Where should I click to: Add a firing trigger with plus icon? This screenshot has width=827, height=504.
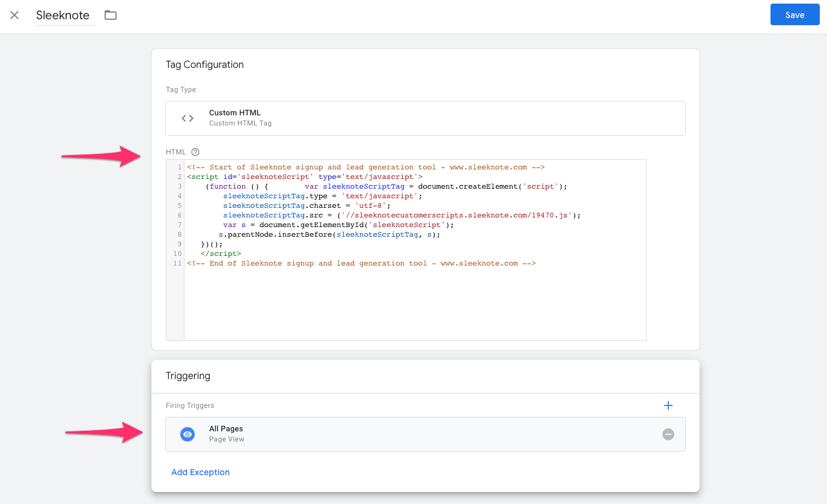click(x=668, y=405)
